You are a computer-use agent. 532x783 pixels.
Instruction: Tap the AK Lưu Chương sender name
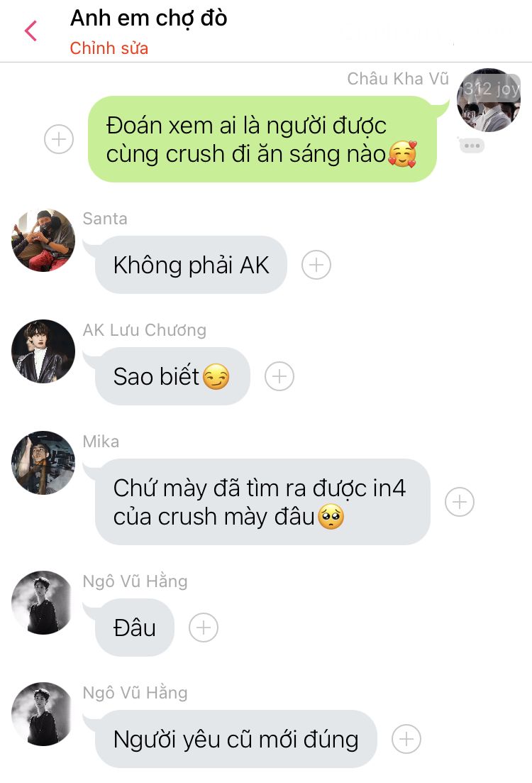point(145,330)
